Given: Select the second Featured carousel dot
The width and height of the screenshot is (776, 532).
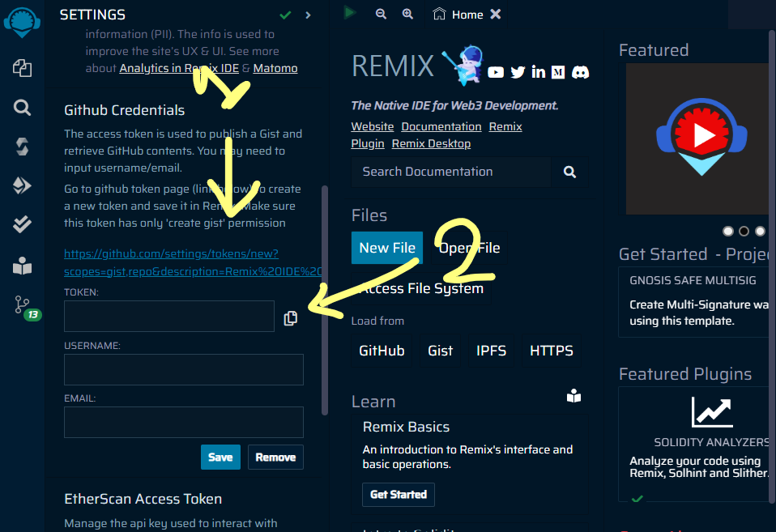Looking at the screenshot, I should coord(744,231).
